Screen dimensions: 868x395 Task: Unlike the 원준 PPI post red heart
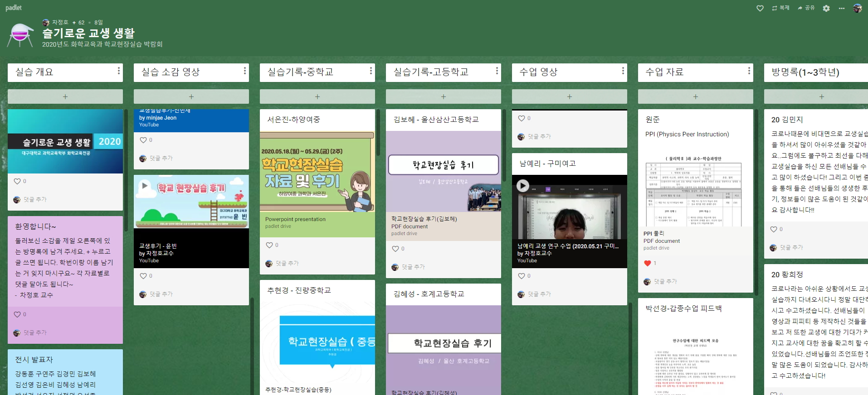(648, 263)
